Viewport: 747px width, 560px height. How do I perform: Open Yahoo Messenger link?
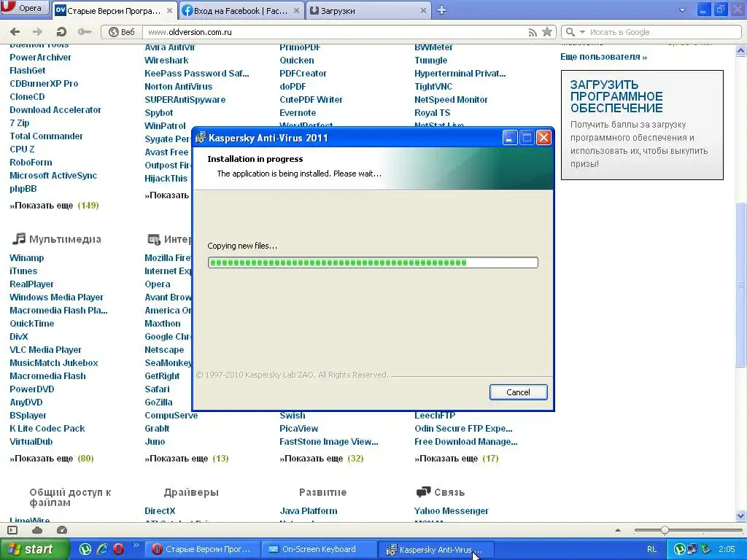pos(451,511)
